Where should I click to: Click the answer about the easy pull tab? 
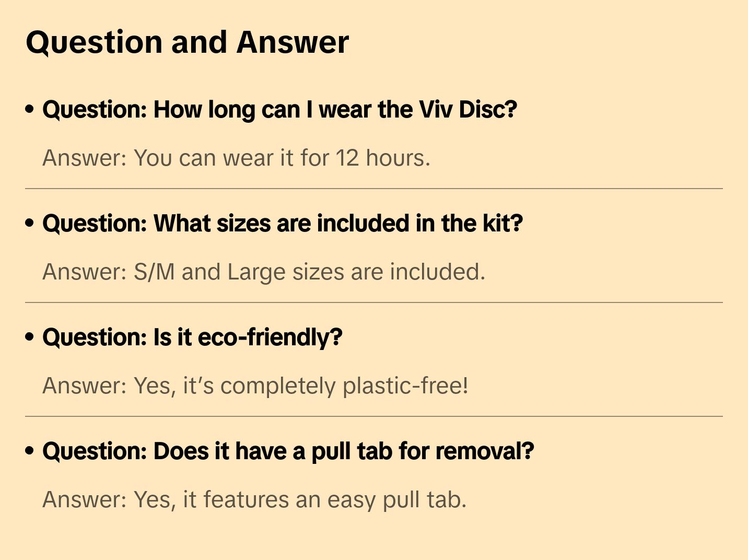point(254,499)
